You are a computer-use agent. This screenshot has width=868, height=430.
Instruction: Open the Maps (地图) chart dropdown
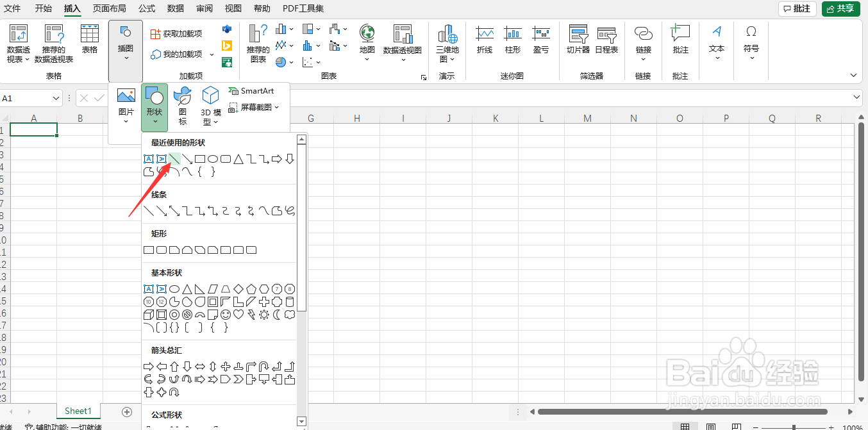(x=367, y=44)
